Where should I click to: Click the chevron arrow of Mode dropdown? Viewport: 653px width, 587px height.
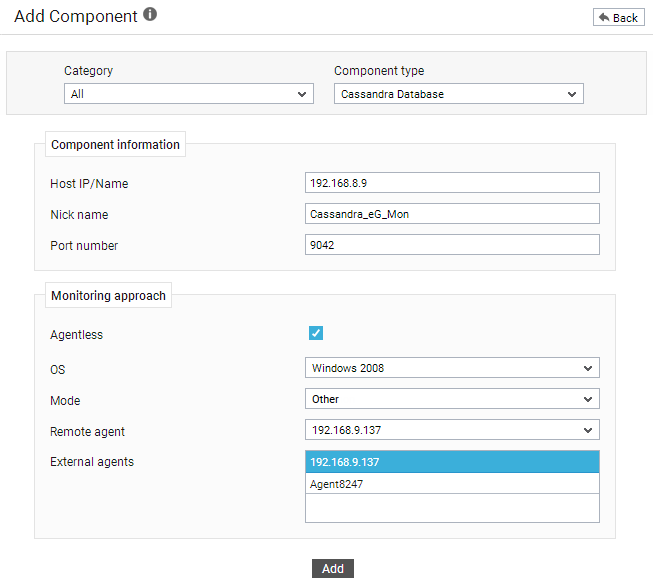(588, 399)
